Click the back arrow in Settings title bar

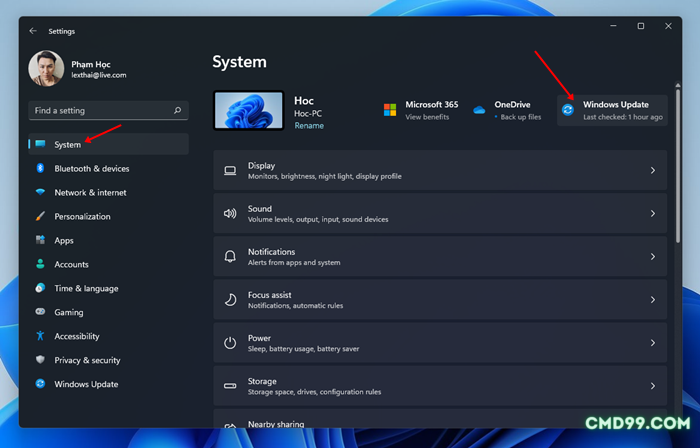coord(33,31)
